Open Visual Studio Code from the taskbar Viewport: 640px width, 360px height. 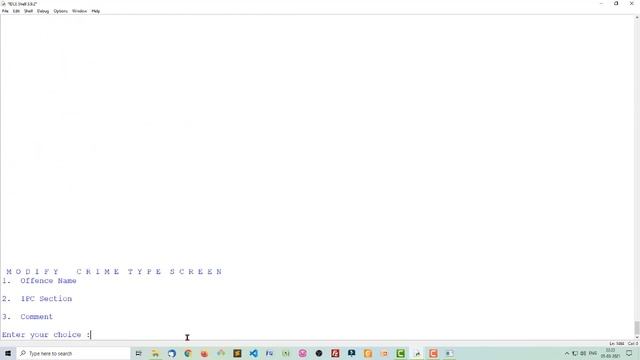(253, 353)
